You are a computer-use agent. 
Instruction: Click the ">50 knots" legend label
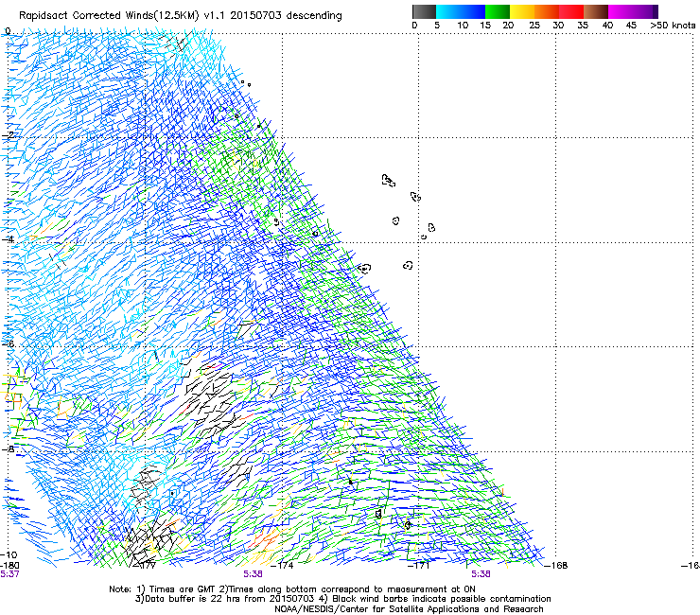pyautogui.click(x=673, y=26)
